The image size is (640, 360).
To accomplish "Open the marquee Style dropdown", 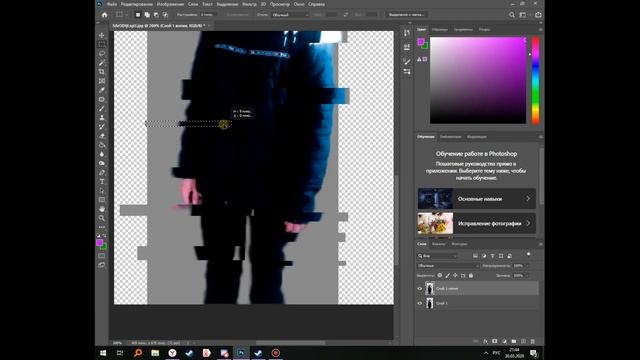I will (x=290, y=15).
